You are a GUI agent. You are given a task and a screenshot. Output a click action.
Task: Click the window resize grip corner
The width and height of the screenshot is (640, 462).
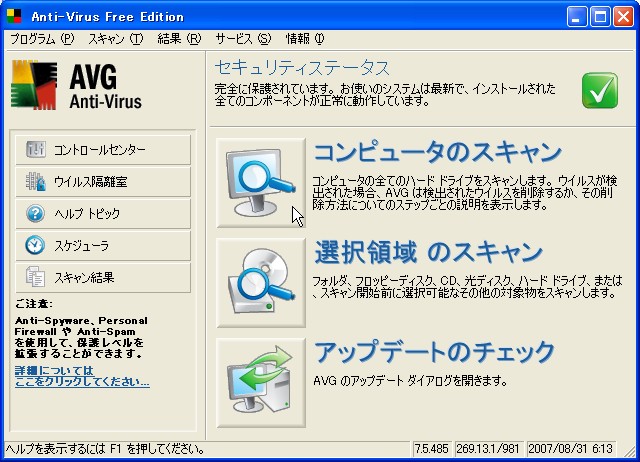[x=629, y=450]
